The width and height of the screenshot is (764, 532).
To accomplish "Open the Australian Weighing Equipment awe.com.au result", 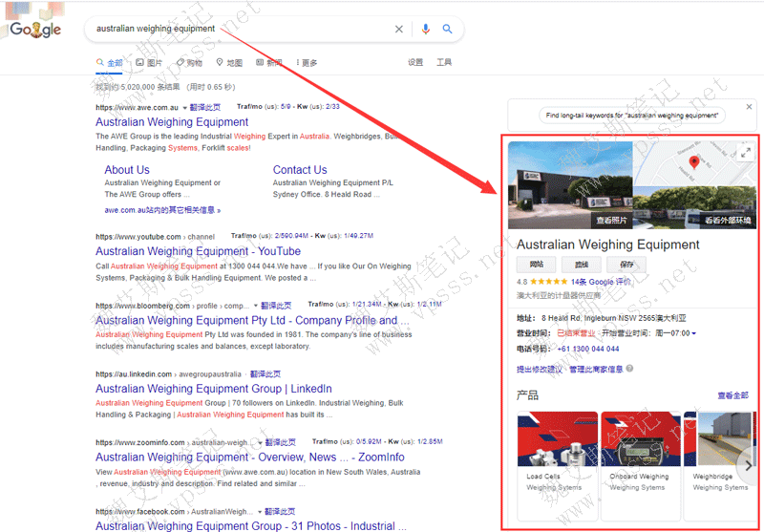I will coord(172,122).
